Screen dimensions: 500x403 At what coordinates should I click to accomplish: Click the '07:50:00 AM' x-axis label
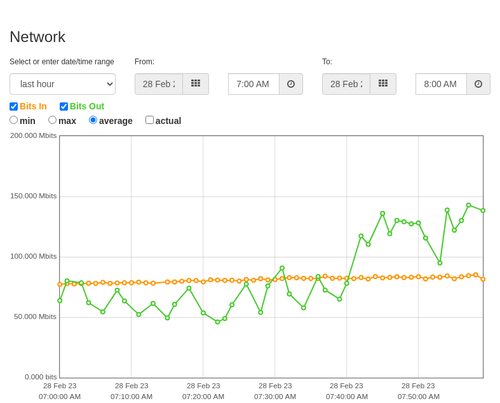click(x=418, y=397)
